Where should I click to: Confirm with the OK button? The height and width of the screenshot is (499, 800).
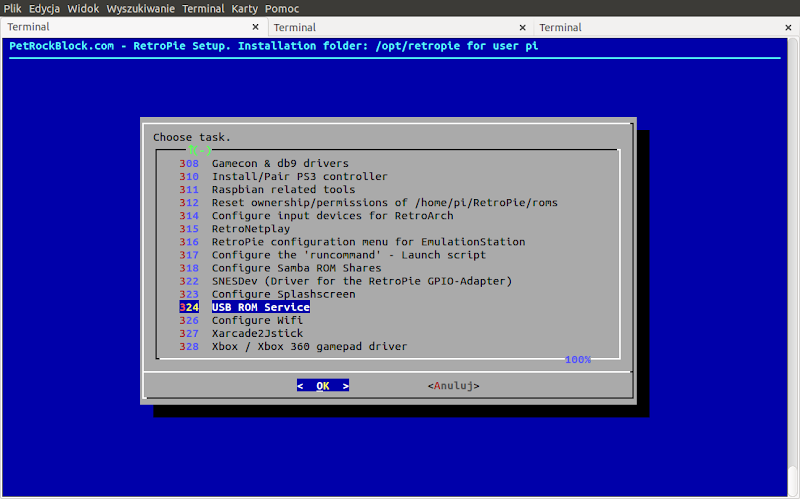(x=323, y=386)
